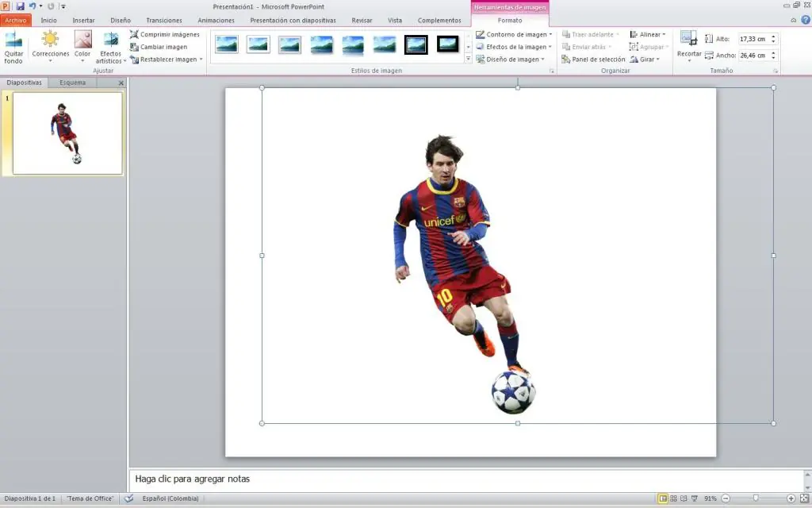The image size is (812, 508).
Task: Open Diseño de imagen dropdown
Action: point(511,59)
